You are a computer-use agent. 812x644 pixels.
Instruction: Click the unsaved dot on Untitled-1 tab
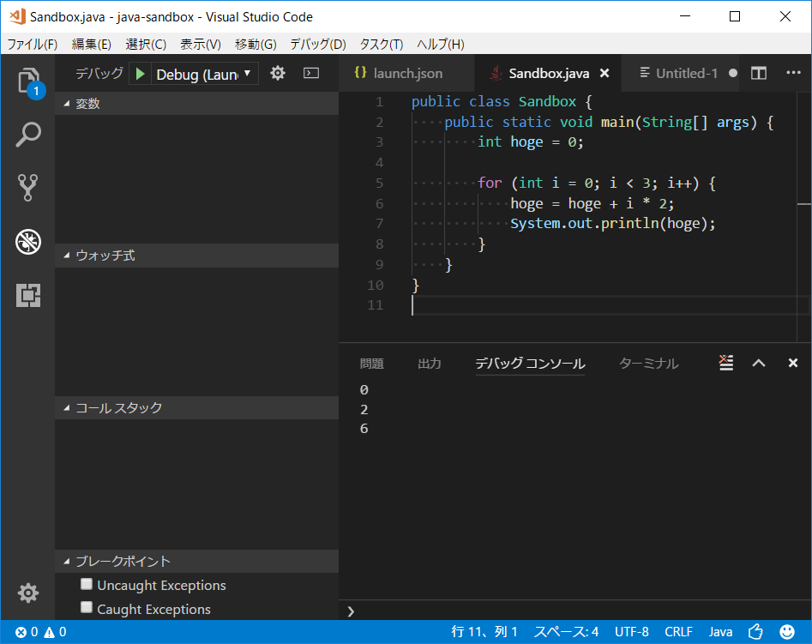click(x=733, y=74)
